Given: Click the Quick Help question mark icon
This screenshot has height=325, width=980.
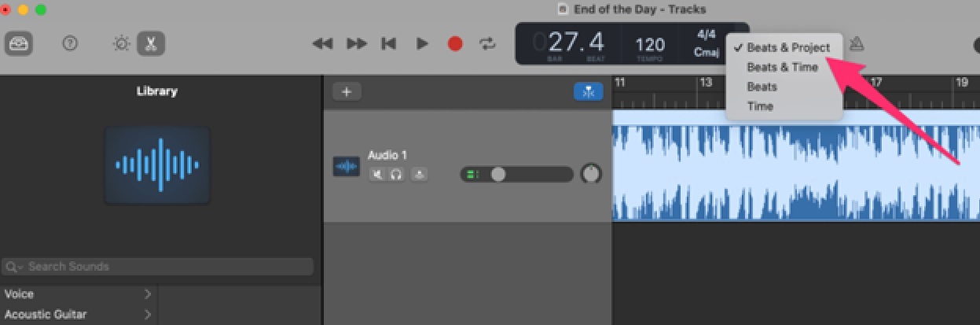Looking at the screenshot, I should pyautogui.click(x=70, y=43).
